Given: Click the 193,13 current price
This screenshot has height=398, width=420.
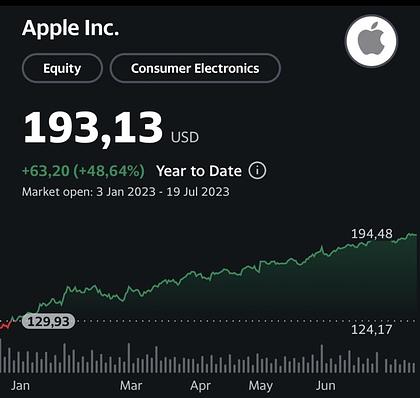Looking at the screenshot, I should click(x=93, y=128).
